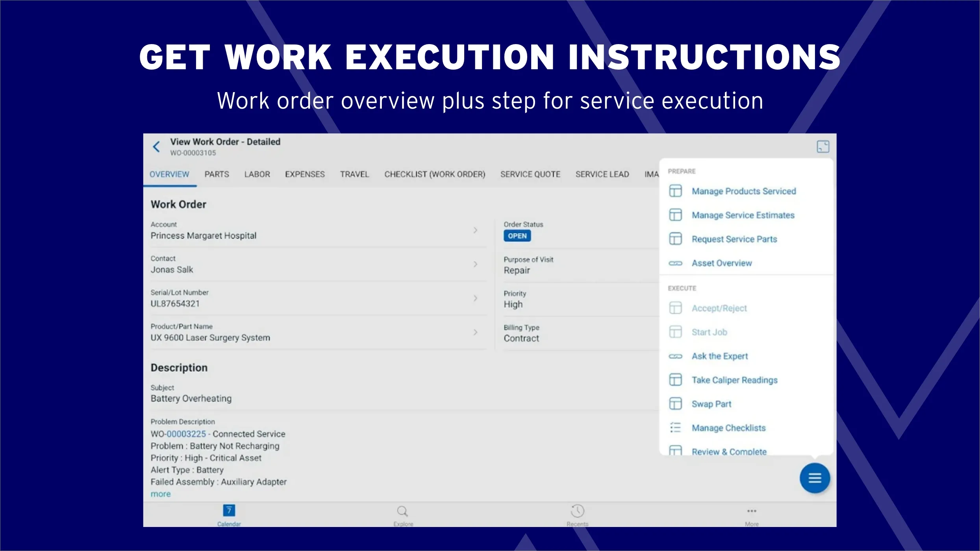
Task: Click the expand fullscreen icon
Action: pos(823,146)
